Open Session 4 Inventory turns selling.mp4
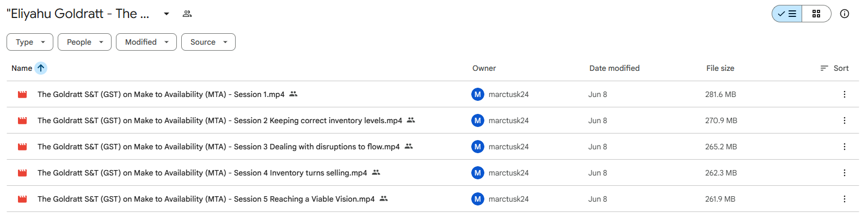This screenshot has height=218, width=868. pos(202,173)
